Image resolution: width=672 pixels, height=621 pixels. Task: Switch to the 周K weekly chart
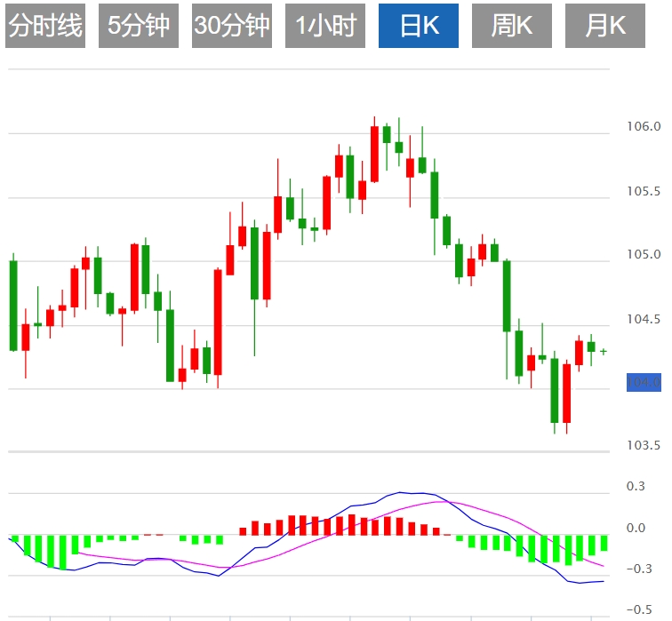pos(512,26)
